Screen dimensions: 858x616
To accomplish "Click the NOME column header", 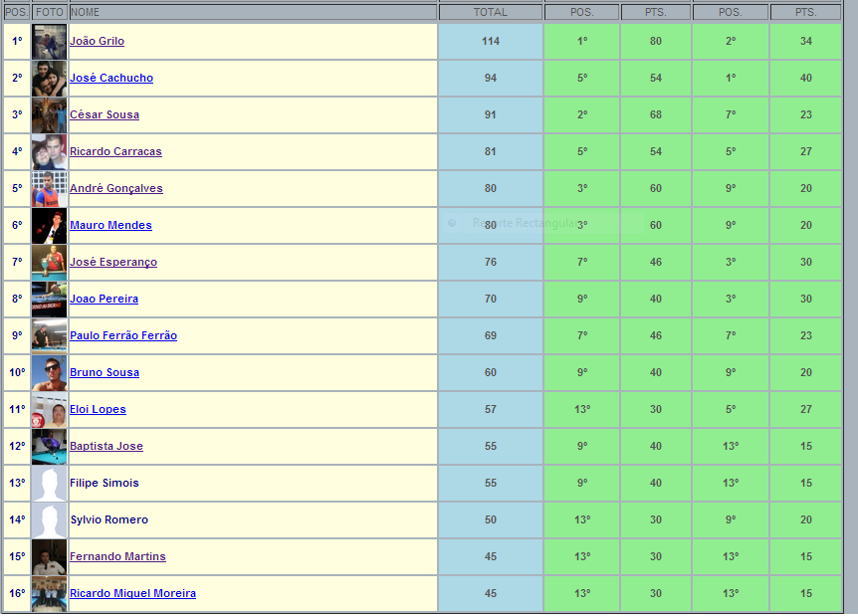I will (x=253, y=12).
